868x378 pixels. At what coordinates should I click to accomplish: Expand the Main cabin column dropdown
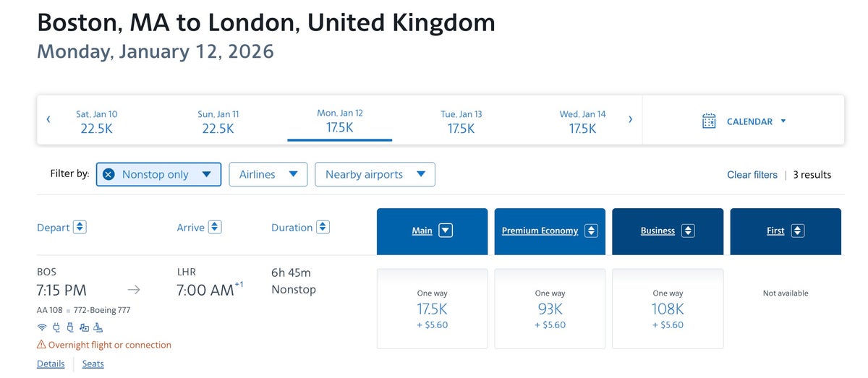point(446,231)
